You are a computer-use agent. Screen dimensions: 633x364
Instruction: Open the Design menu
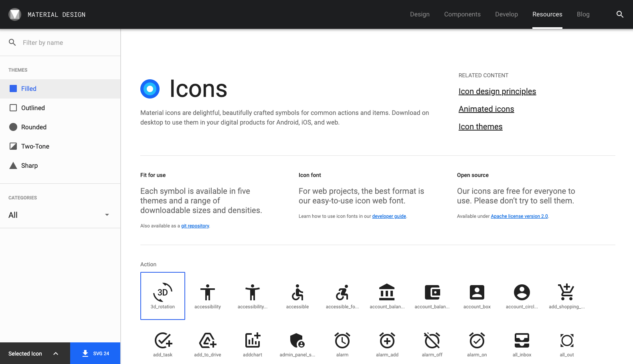(x=420, y=14)
